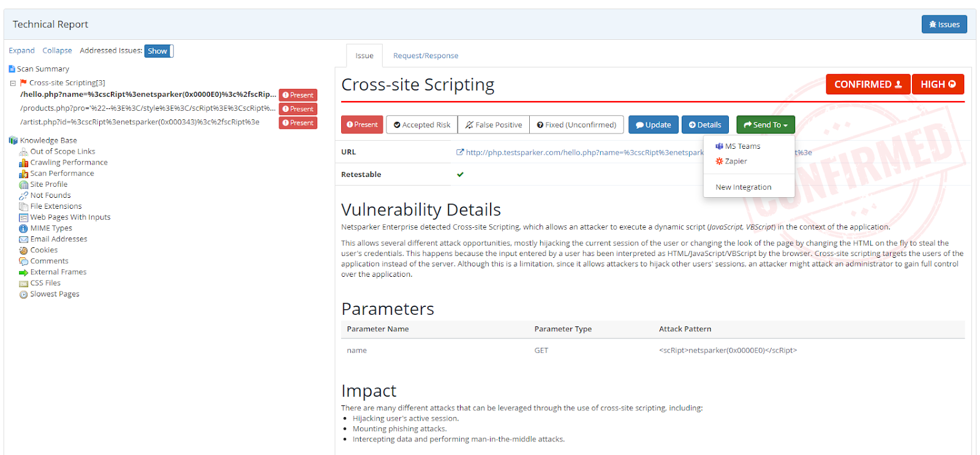The width and height of the screenshot is (980, 455).
Task: Click the Crawling Performance chart icon
Action: tap(23, 163)
